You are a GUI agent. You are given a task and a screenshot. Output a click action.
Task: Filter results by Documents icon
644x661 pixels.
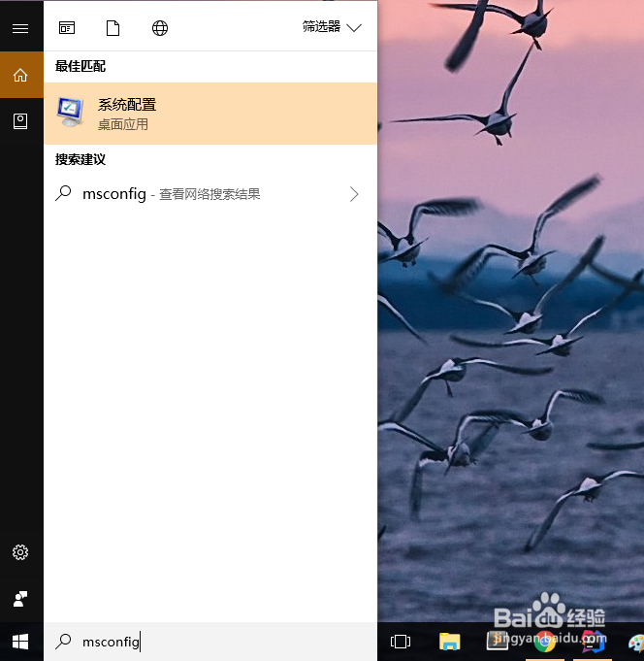tap(113, 28)
